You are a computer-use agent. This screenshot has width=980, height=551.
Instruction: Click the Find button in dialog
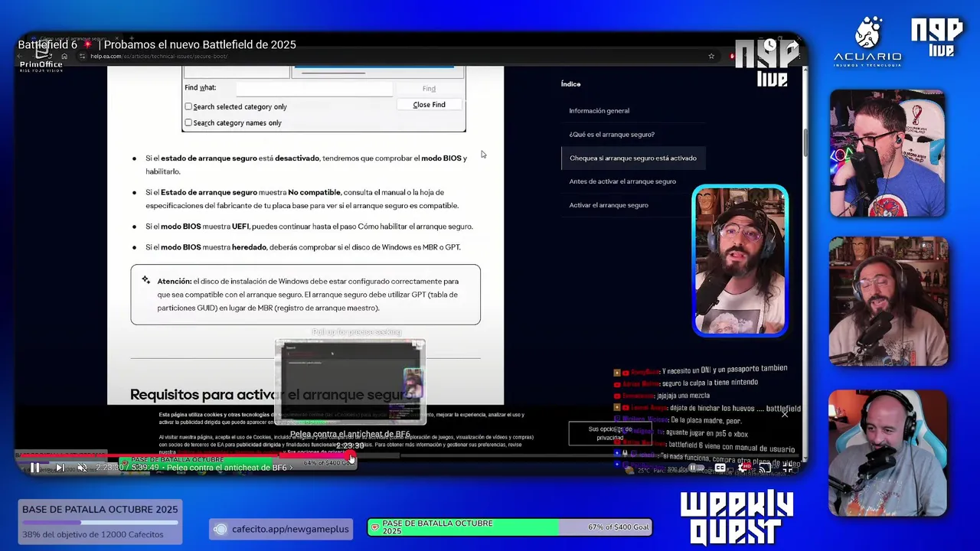tap(429, 89)
